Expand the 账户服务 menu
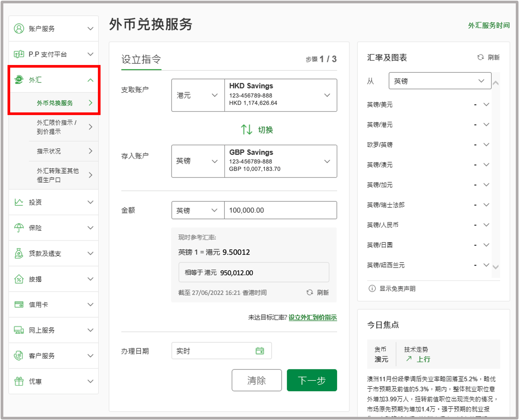The image size is (519, 420). pos(90,28)
